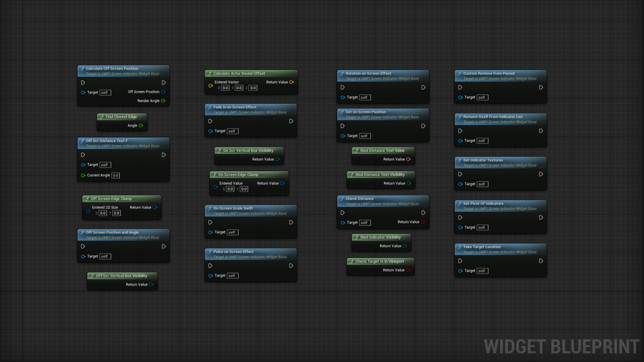The height and width of the screenshot is (362, 644).
Task: Click self field on Take Target Location
Action: pos(482,271)
